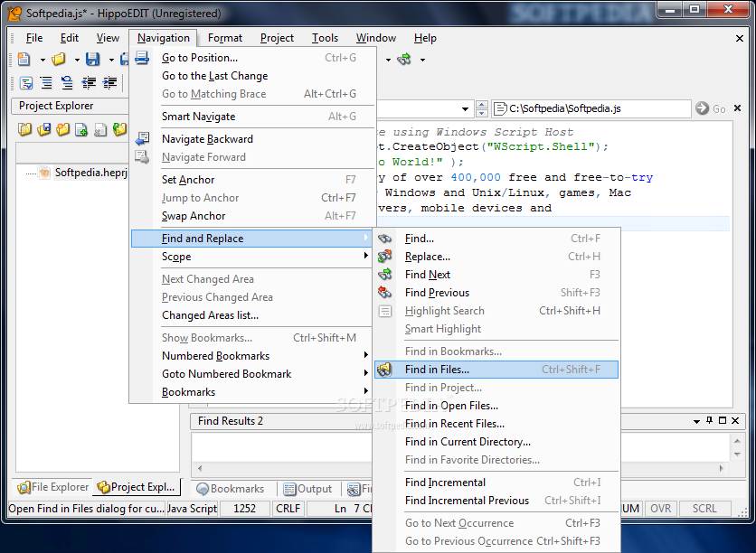Image resolution: width=756 pixels, height=553 pixels.
Task: Click the file path field showing Softpedia.js
Action: pyautogui.click(x=591, y=108)
